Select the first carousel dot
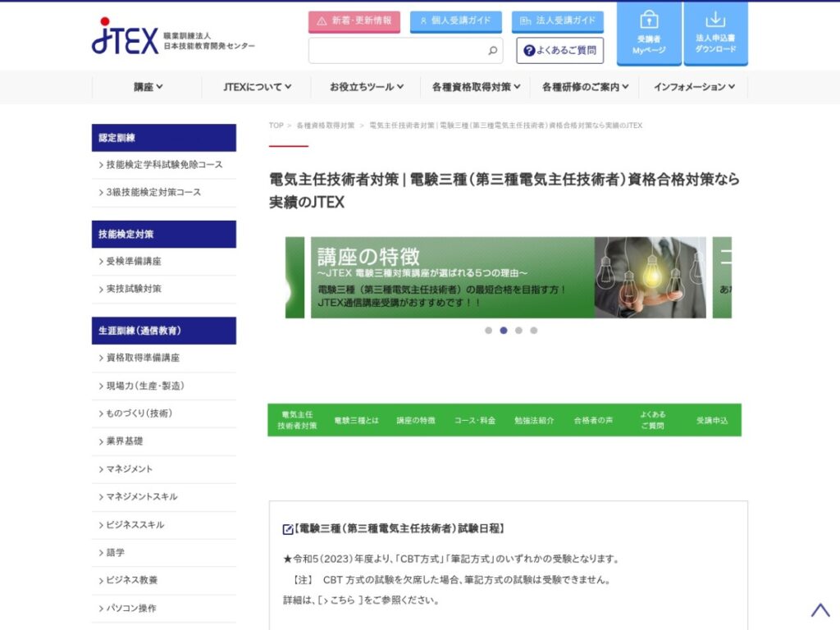 point(488,331)
